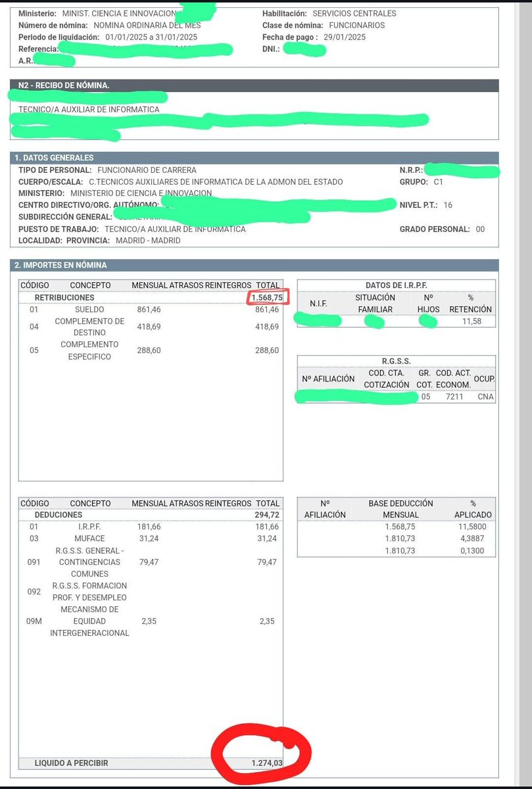Click deduction code "09M"
The image size is (532, 789).
coord(35,621)
